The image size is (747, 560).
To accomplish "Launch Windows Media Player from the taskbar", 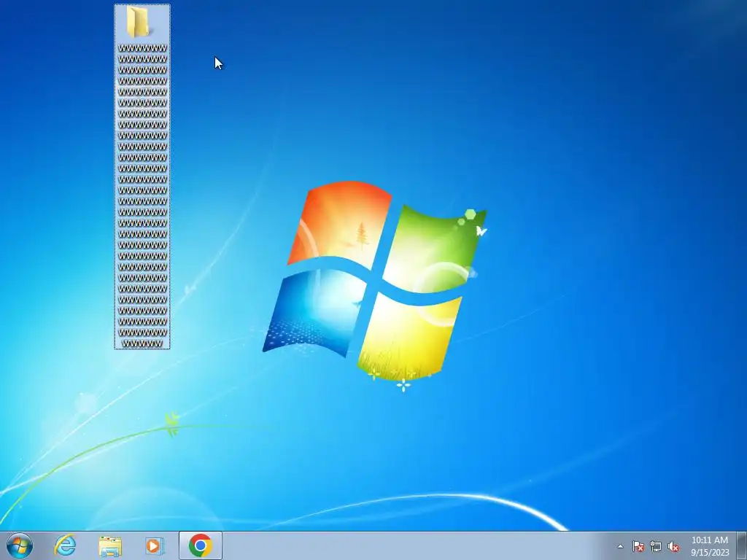I will pos(154,545).
